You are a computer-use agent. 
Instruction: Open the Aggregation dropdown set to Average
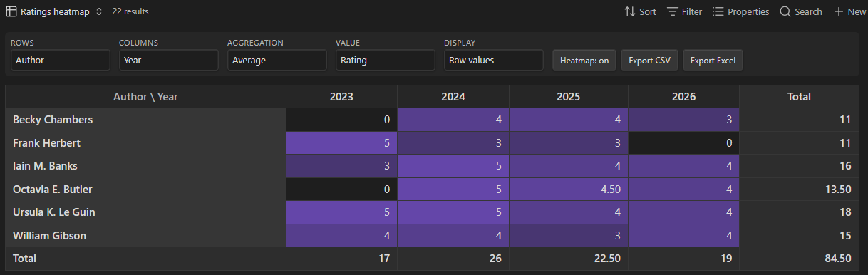coord(277,61)
